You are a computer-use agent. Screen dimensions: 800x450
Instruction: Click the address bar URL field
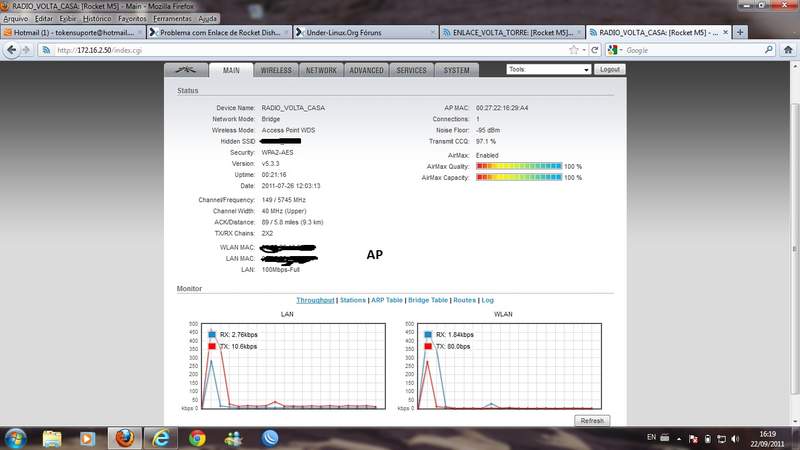tap(306, 50)
